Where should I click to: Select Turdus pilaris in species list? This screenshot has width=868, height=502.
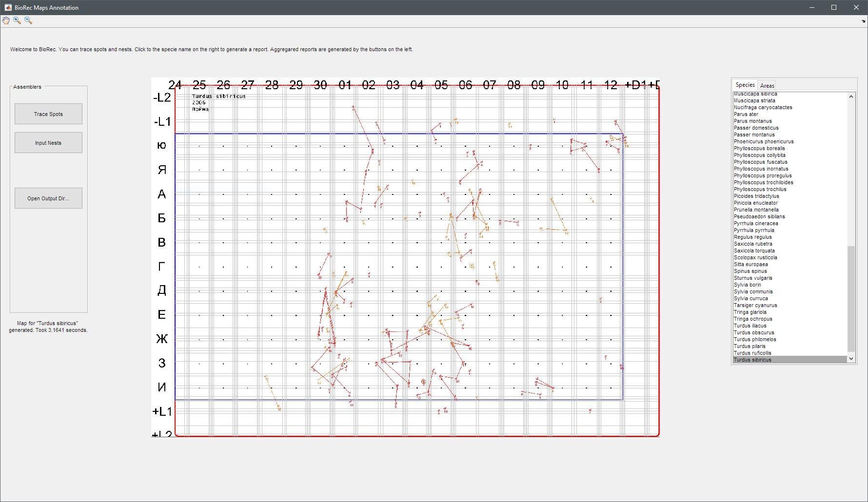(750, 346)
